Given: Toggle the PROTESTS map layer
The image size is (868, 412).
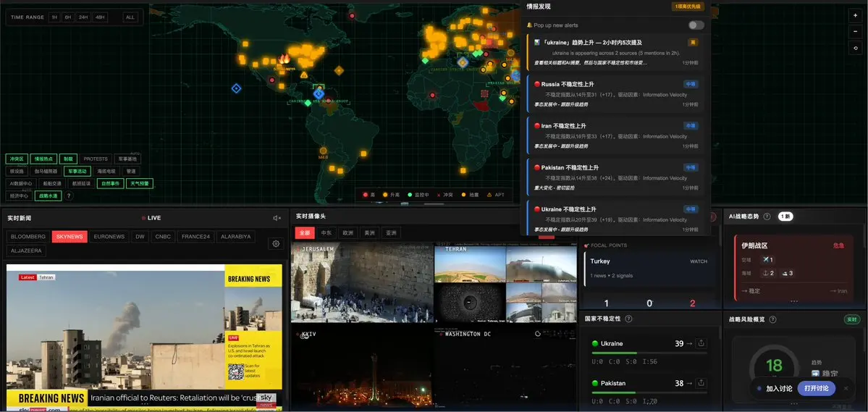Looking at the screenshot, I should pyautogui.click(x=96, y=159).
